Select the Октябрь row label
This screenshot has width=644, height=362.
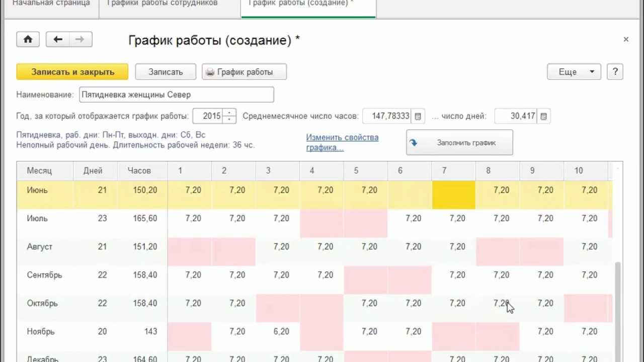tap(42, 303)
